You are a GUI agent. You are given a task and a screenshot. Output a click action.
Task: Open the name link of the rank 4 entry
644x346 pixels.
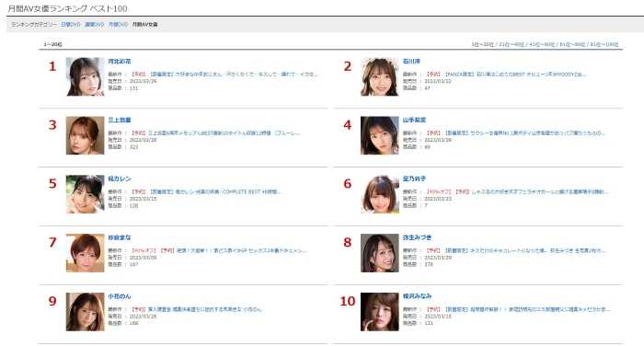pyautogui.click(x=414, y=120)
